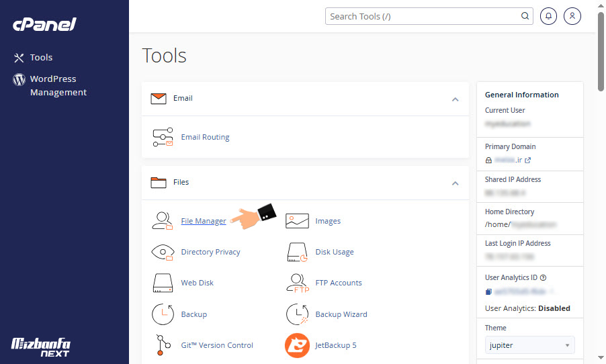Click the User Analytics ID help icon
The width and height of the screenshot is (606, 364).
543,277
